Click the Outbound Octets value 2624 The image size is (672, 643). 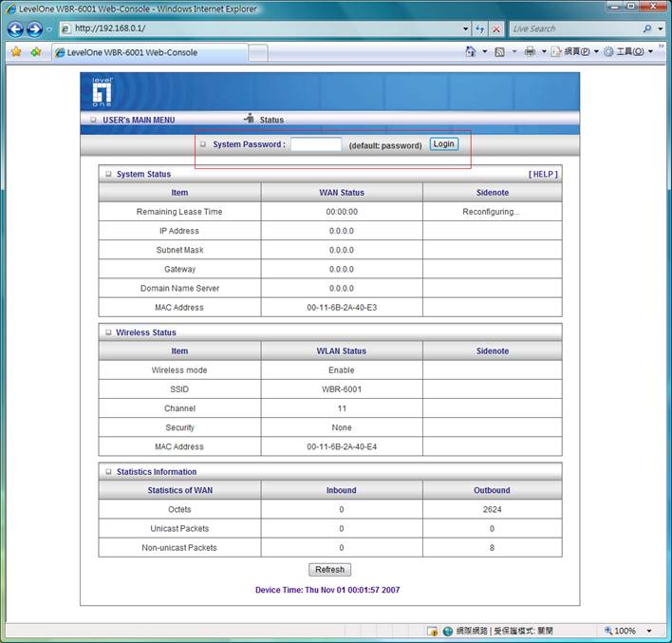[492, 510]
